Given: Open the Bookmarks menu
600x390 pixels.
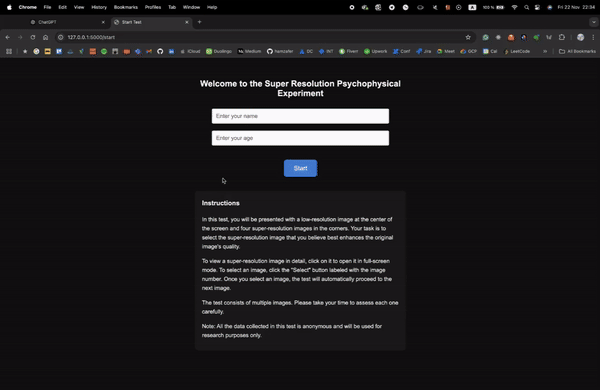Looking at the screenshot, I should coord(126,7).
